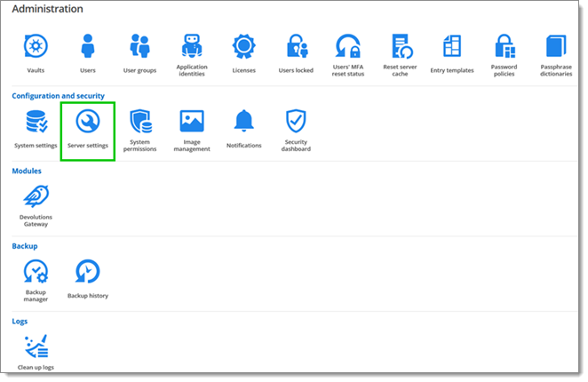Click the Users icon
The width and height of the screenshot is (588, 382).
tap(87, 47)
